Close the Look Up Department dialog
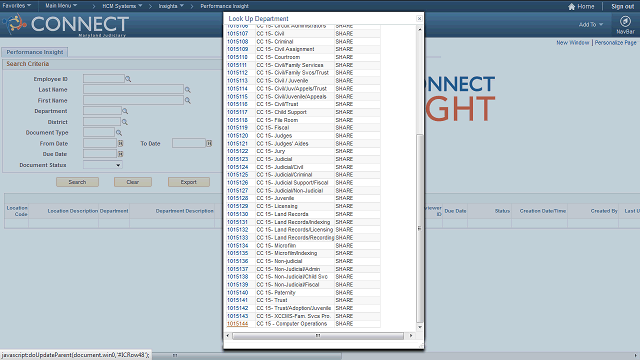This screenshot has width=640, height=360. point(419,18)
